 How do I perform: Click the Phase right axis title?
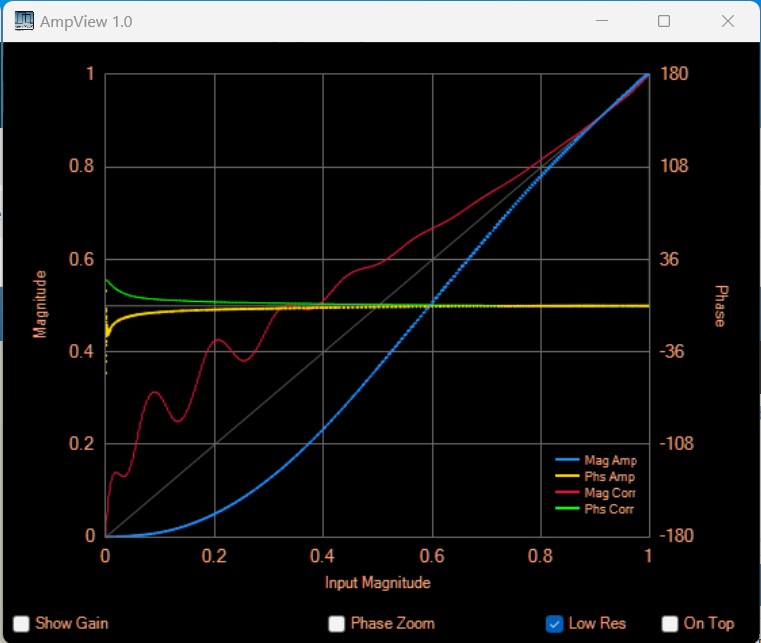[719, 305]
